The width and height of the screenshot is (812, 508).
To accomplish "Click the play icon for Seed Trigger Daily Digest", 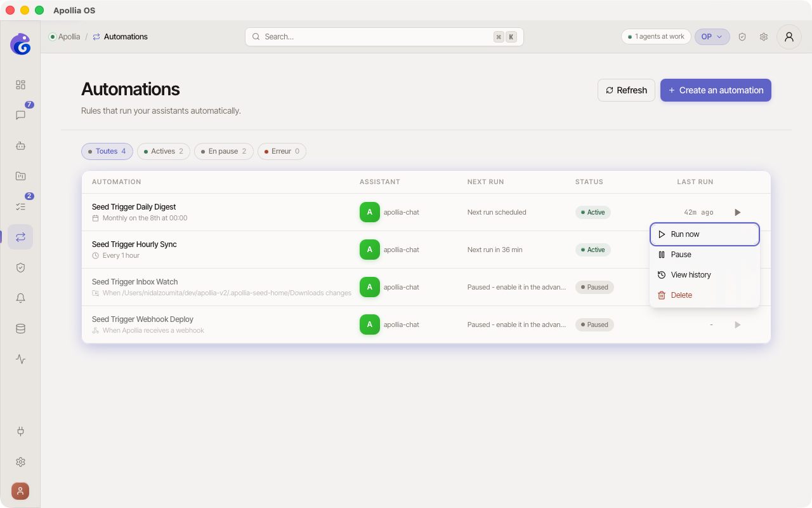I will coord(737,212).
